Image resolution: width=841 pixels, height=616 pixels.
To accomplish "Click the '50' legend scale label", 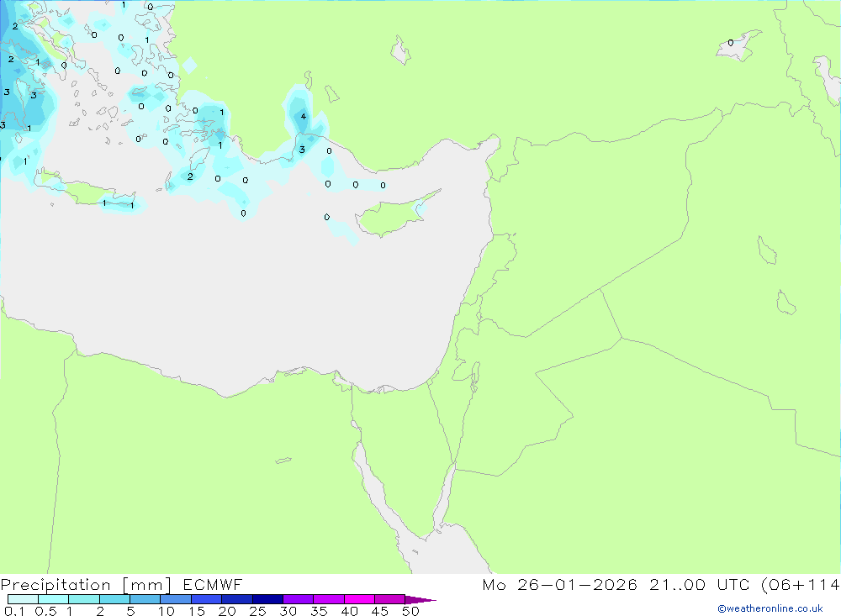I will point(411,611).
